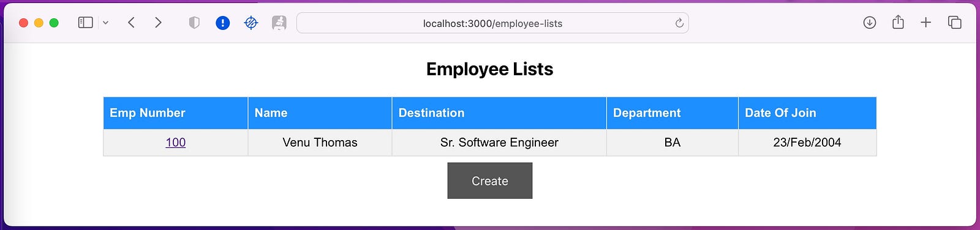Open the sidebar options dropdown chevron
Image resolution: width=980 pixels, height=230 pixels.
pyautogui.click(x=105, y=23)
